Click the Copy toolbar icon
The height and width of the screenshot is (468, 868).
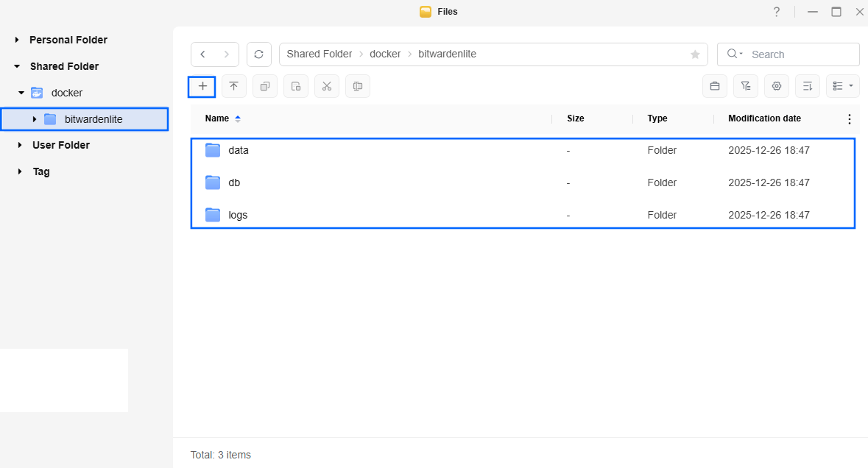(264, 86)
